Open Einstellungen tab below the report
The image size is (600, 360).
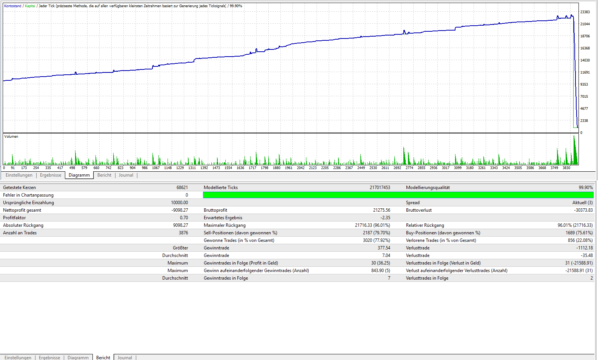[x=18, y=357]
